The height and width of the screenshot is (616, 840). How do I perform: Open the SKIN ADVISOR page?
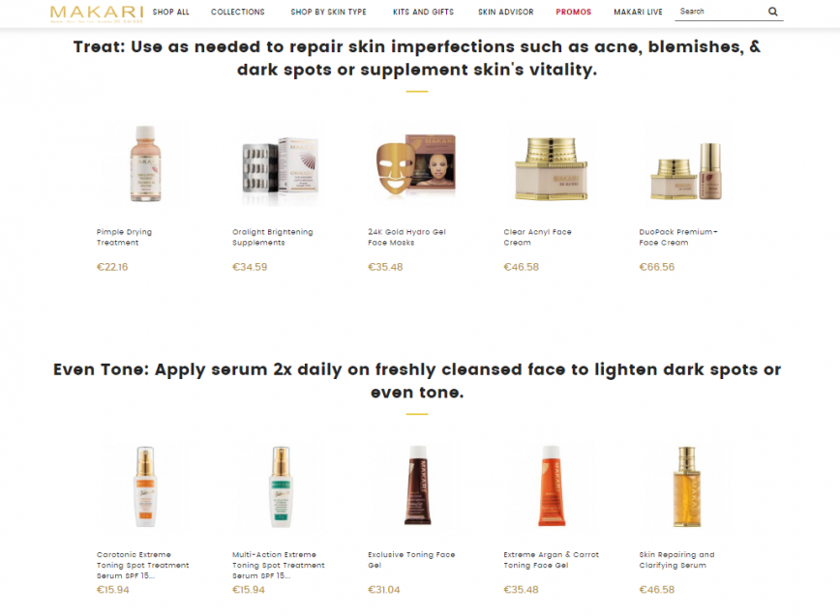pyautogui.click(x=506, y=12)
